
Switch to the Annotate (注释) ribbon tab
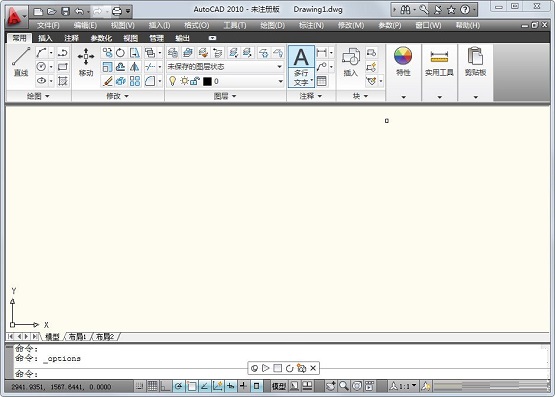71,38
